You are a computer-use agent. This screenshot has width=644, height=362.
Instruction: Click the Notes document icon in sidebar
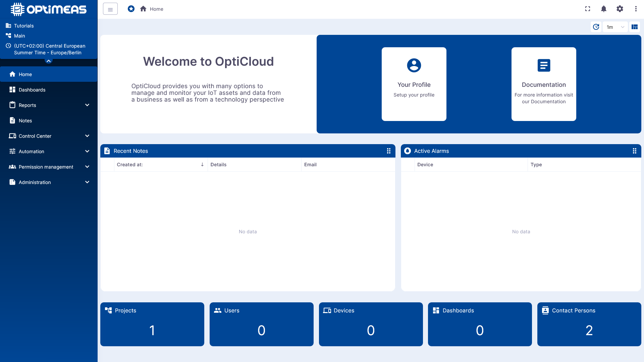(12, 120)
